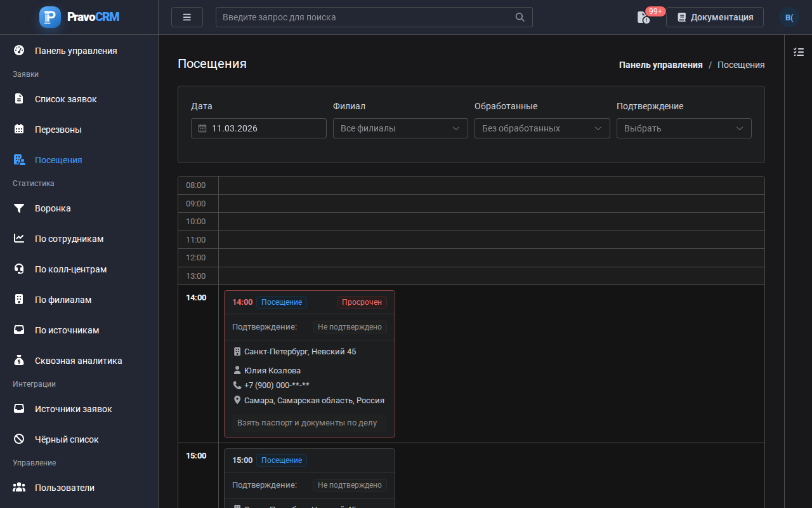The height and width of the screenshot is (508, 812).
Task: Expand the Обработанные dropdown
Action: click(x=542, y=128)
